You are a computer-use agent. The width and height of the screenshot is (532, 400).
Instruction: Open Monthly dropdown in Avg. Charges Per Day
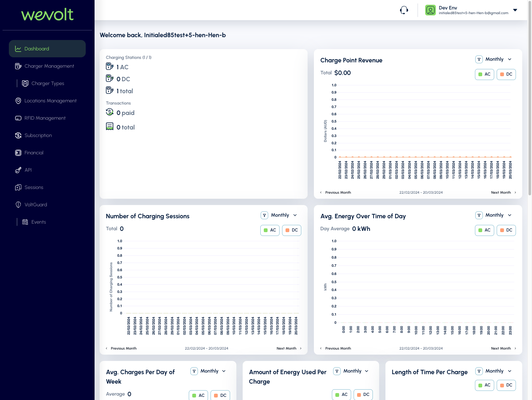[213, 371]
